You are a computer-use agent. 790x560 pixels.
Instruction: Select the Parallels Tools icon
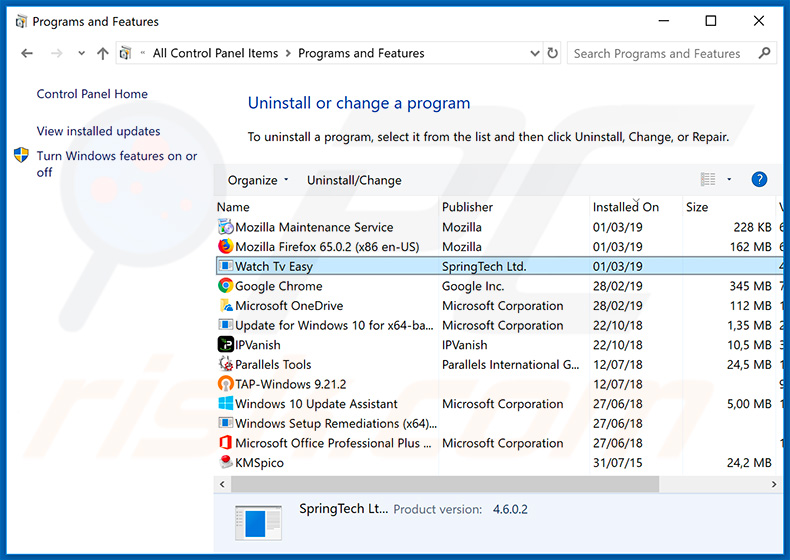[226, 364]
